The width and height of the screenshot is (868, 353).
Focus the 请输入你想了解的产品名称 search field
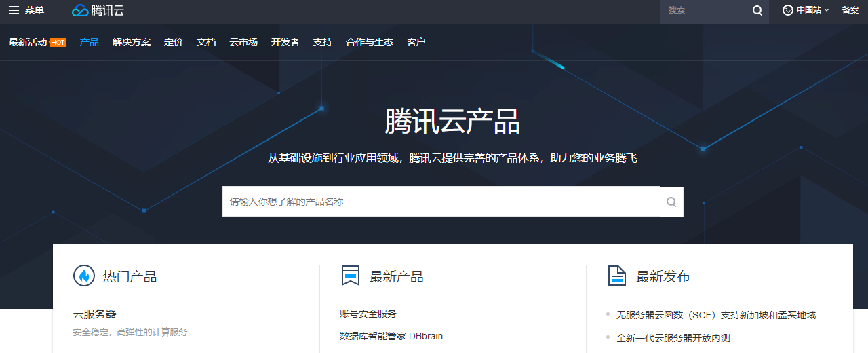click(441, 202)
